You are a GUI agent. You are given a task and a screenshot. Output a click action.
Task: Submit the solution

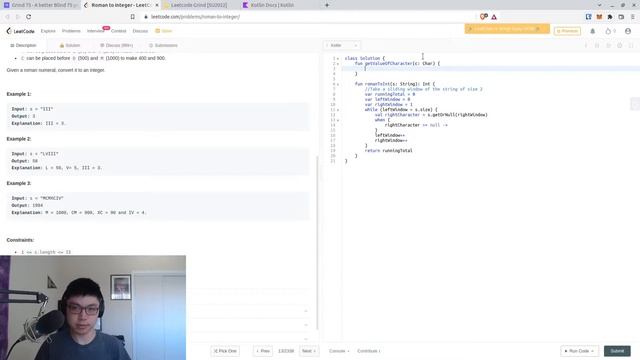pos(617,351)
